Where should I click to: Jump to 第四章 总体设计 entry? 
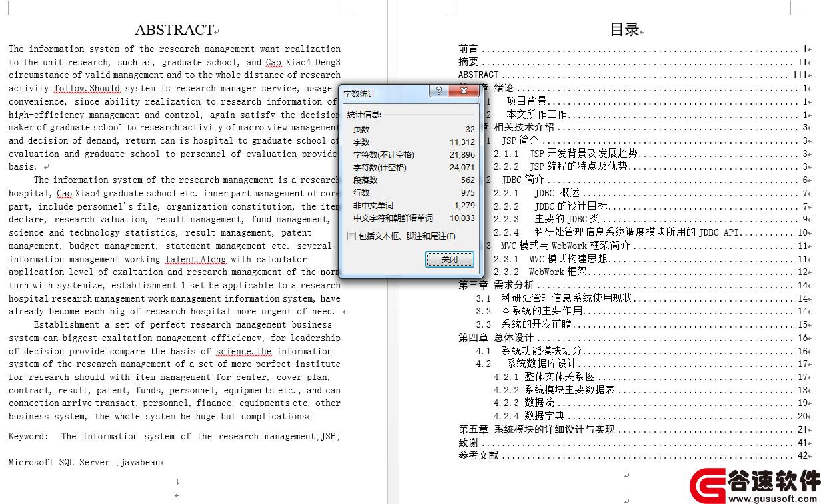coord(633,338)
